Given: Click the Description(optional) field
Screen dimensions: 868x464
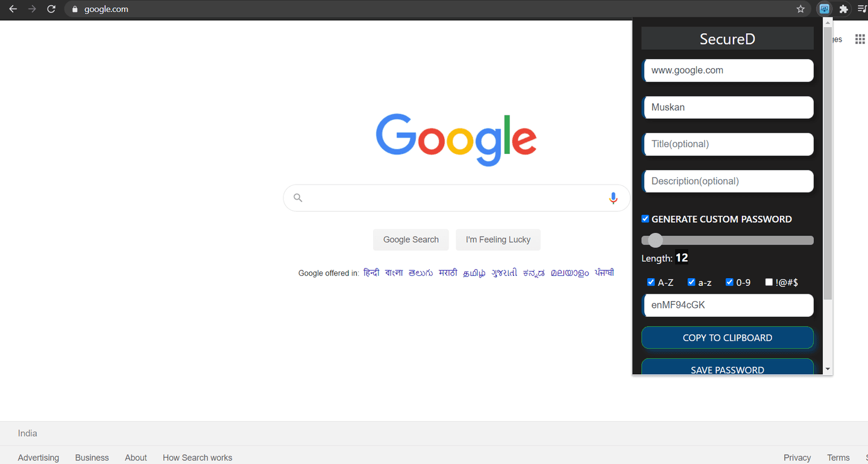Looking at the screenshot, I should point(728,181).
